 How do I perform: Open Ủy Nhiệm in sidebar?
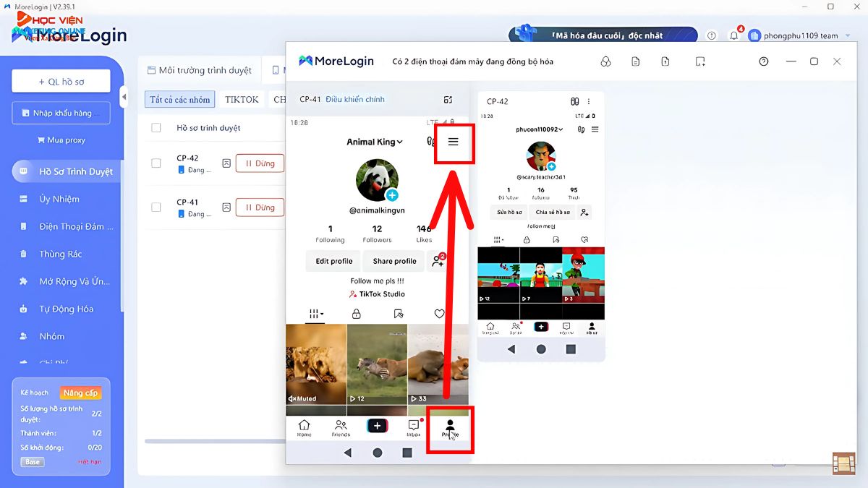click(x=61, y=199)
